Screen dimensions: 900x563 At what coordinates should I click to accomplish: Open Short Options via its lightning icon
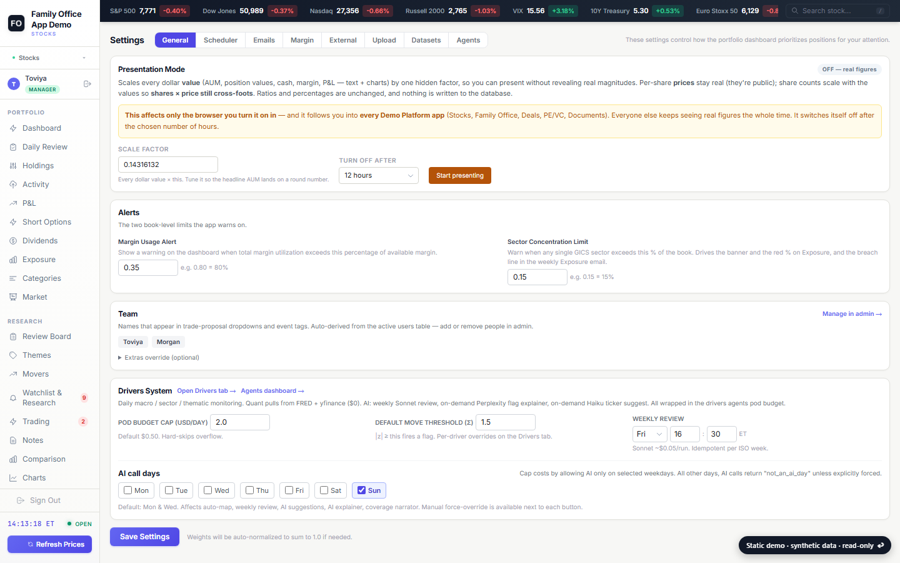13,222
